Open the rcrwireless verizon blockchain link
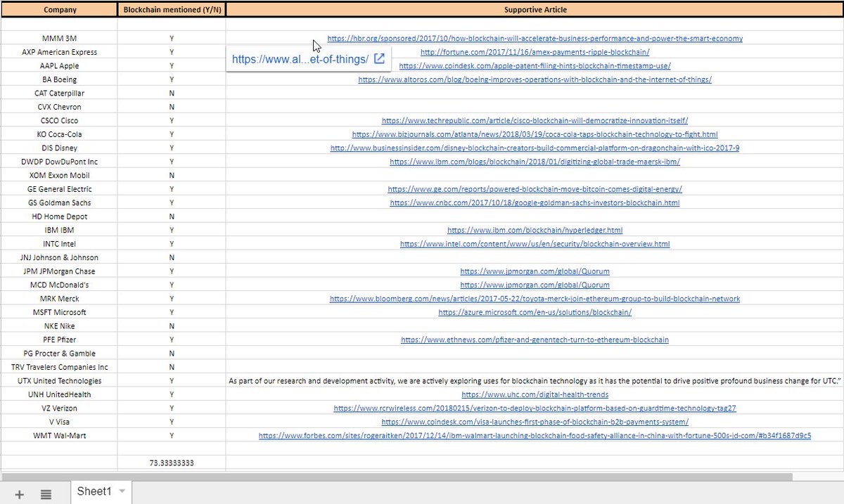 pyautogui.click(x=535, y=408)
